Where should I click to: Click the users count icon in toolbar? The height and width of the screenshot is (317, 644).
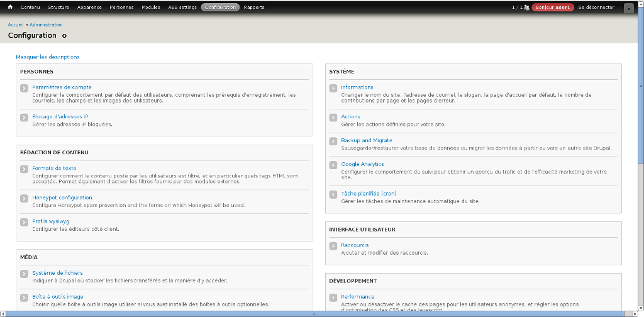tap(526, 8)
